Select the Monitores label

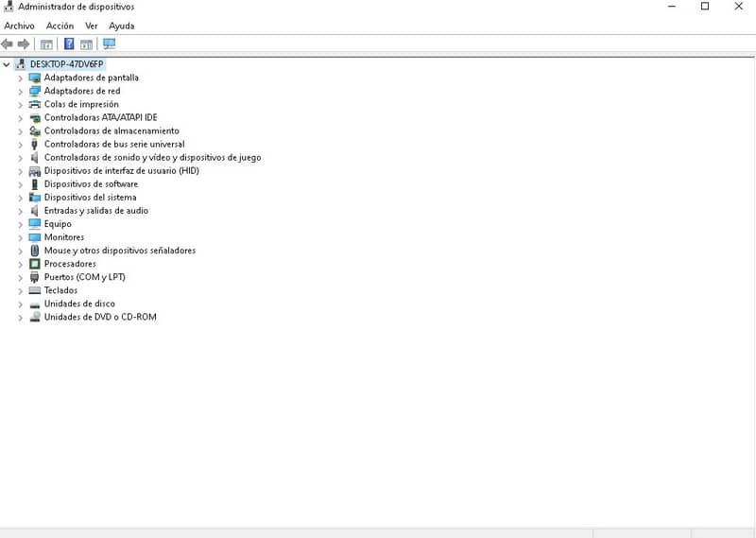(x=64, y=237)
